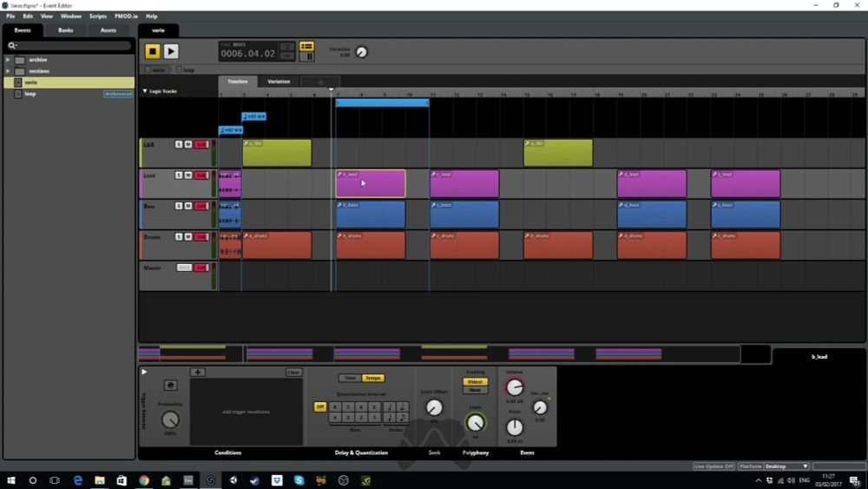Adjust the Start Offset knob
This screenshot has height=489, width=868.
click(x=434, y=407)
